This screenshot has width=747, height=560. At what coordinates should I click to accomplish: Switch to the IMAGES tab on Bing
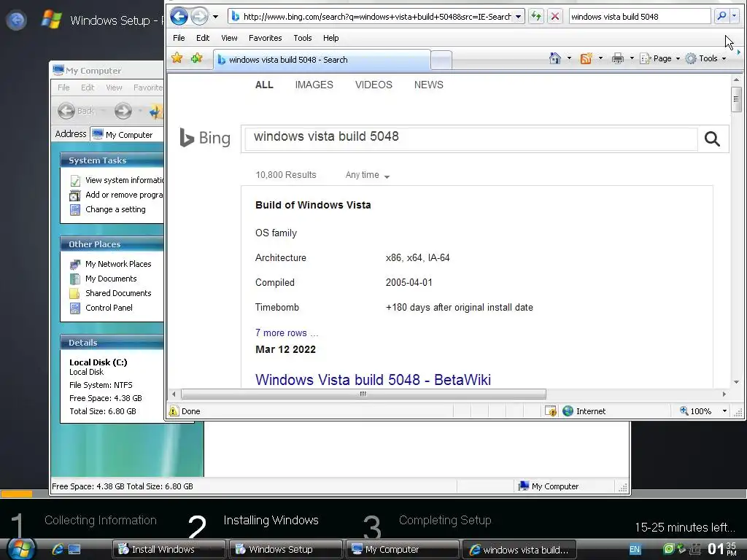coord(314,85)
